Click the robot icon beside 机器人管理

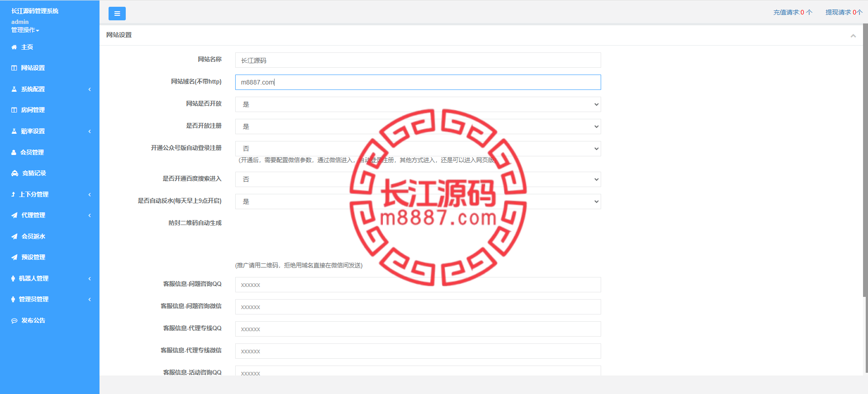13,278
